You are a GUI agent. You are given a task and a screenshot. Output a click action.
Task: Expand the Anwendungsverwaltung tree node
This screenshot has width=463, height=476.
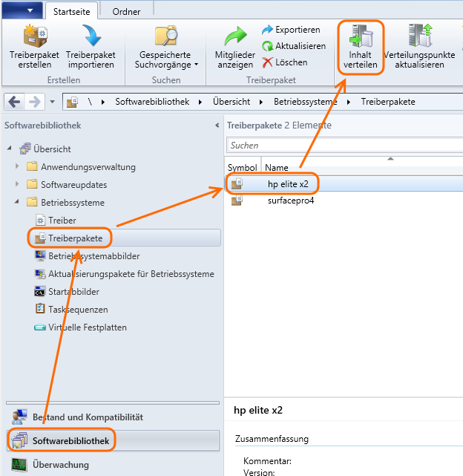tap(17, 166)
